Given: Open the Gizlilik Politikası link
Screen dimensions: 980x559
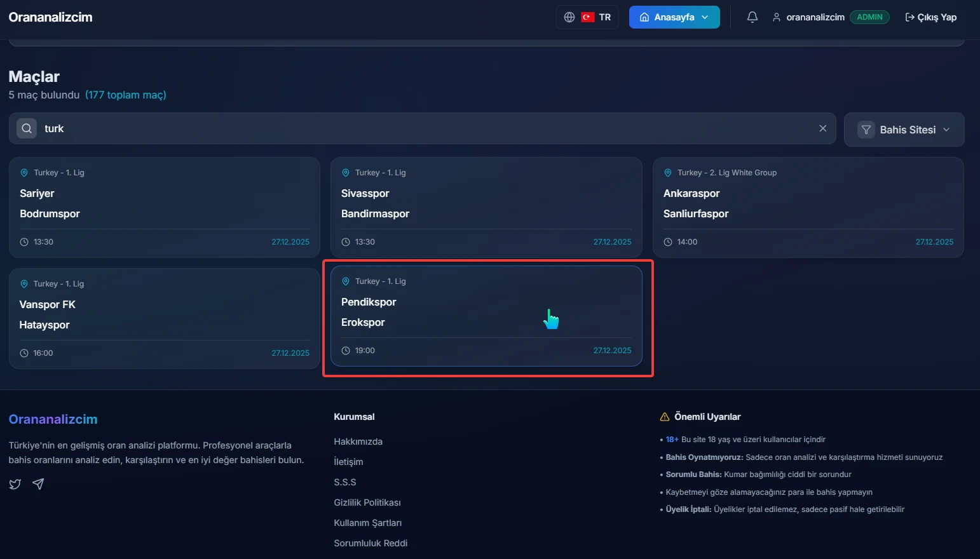Looking at the screenshot, I should pos(367,502).
